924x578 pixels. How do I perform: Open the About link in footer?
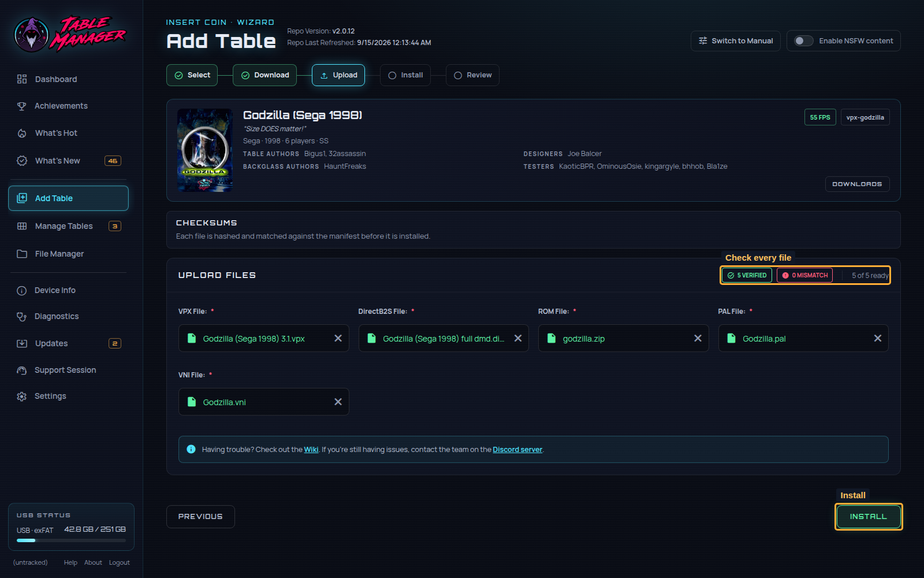point(93,562)
